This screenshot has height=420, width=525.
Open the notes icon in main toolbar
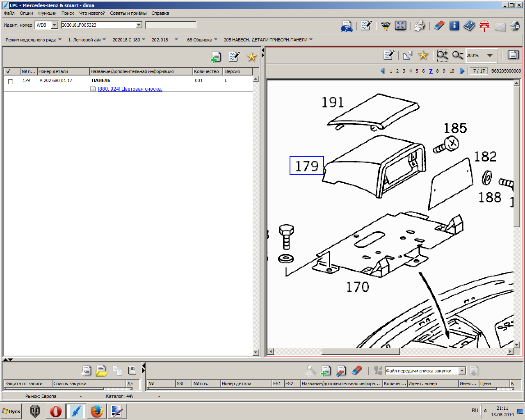[x=366, y=26]
